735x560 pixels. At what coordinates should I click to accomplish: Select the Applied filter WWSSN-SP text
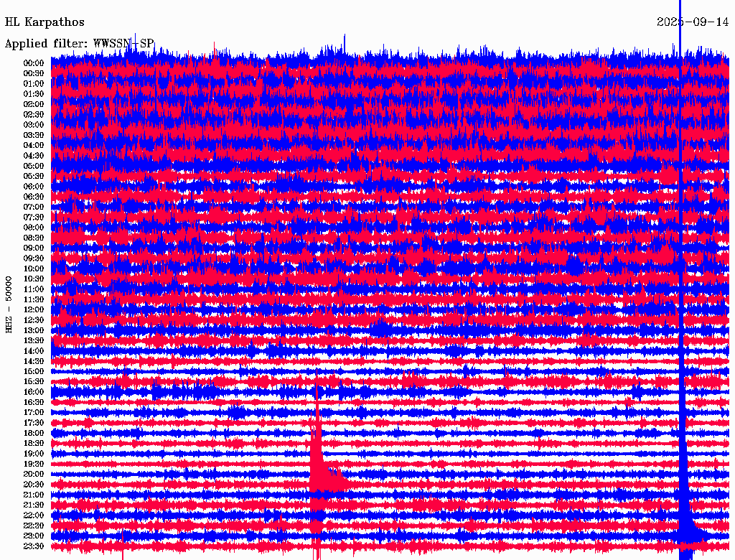79,44
